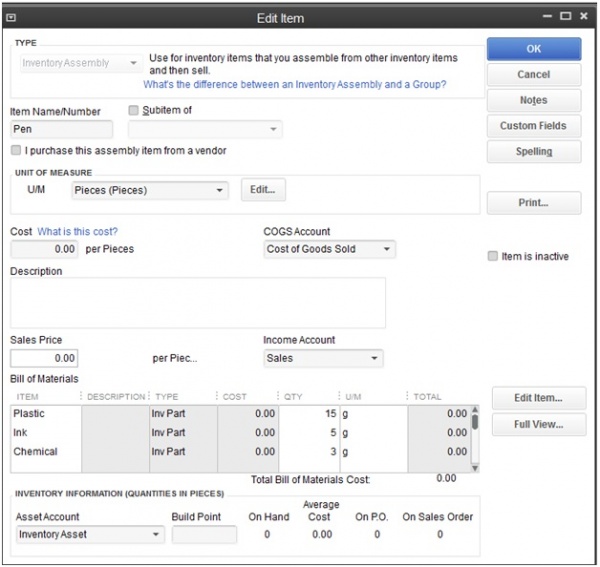This screenshot has width=600, height=567.
Task: Click the unit of measure Edit button
Action: pyautogui.click(x=263, y=190)
